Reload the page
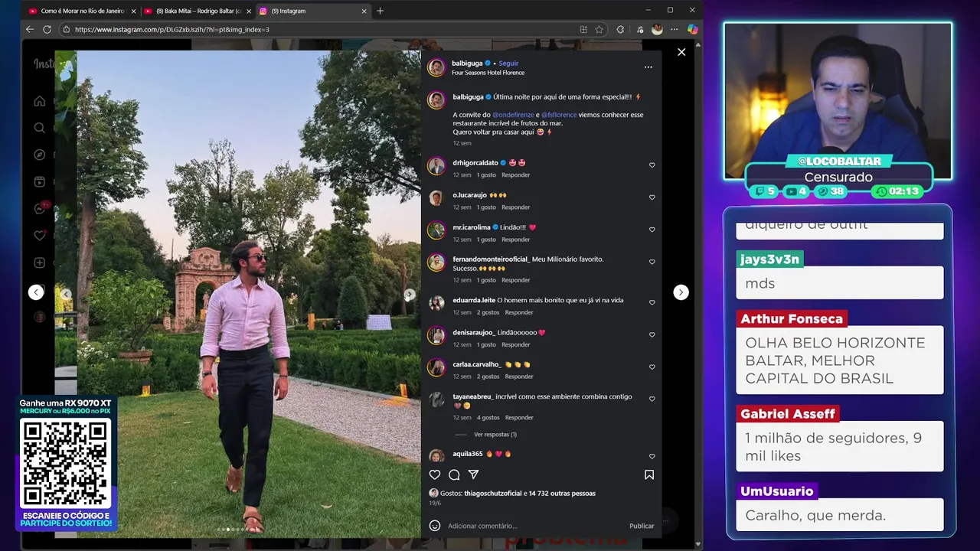980x551 pixels. tap(47, 29)
